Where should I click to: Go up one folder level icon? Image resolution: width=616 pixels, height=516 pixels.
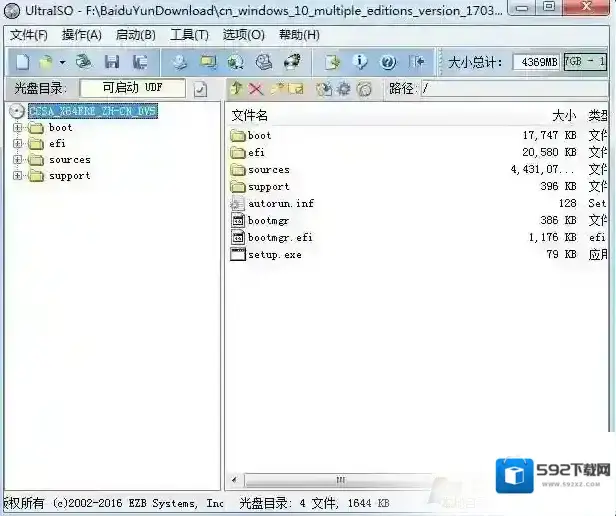tap(237, 89)
